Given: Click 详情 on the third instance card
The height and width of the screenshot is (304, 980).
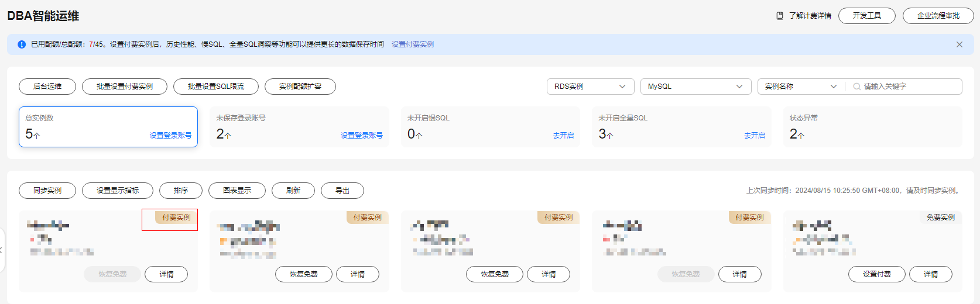Looking at the screenshot, I should pos(549,274).
